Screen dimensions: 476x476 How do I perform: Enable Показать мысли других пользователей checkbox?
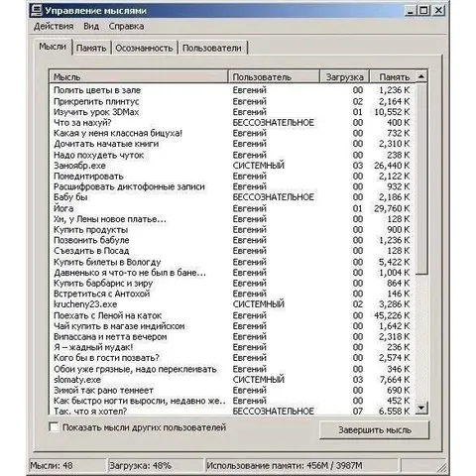point(54,426)
